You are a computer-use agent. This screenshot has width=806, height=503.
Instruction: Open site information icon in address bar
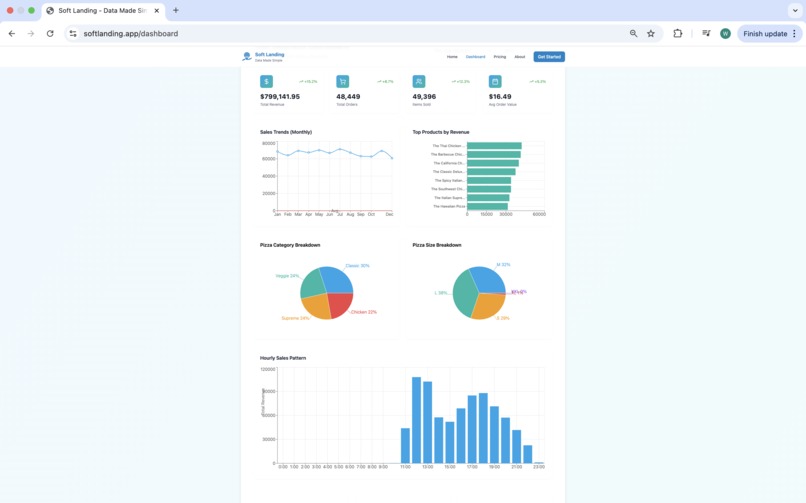[x=73, y=33]
